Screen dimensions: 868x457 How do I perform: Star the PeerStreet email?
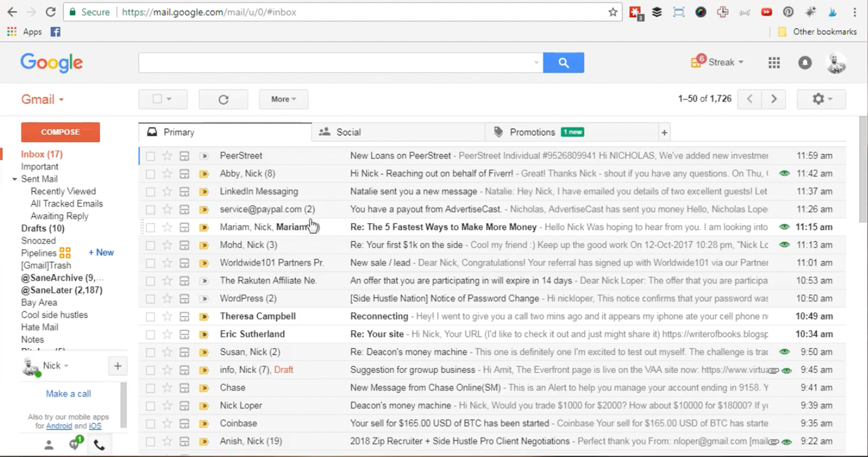click(x=167, y=156)
